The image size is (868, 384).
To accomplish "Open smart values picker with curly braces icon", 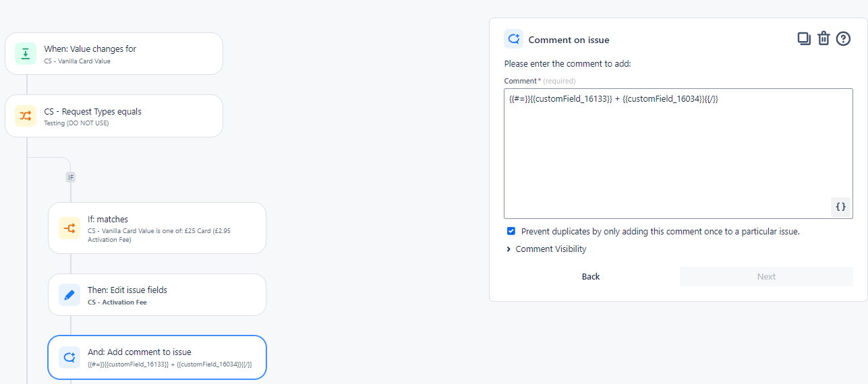I will [840, 207].
